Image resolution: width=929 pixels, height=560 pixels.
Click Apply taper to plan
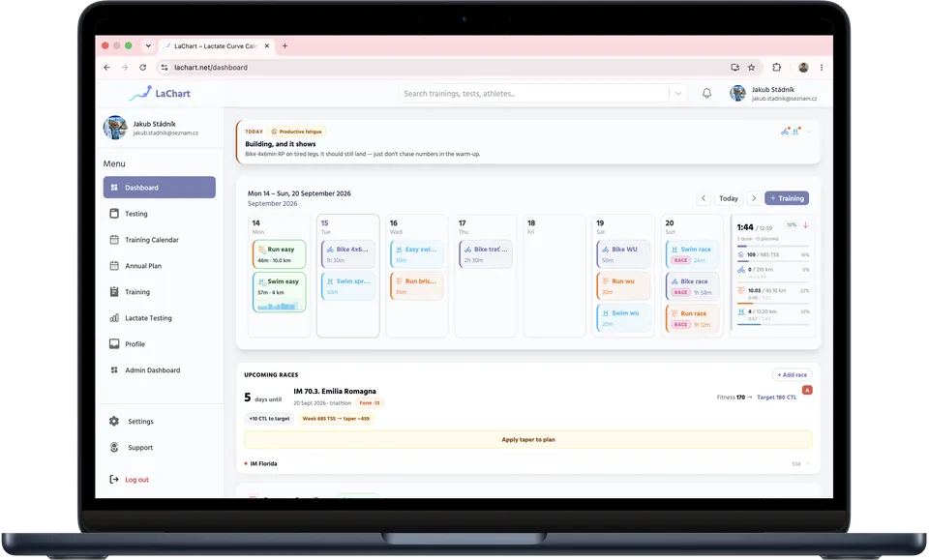point(528,440)
